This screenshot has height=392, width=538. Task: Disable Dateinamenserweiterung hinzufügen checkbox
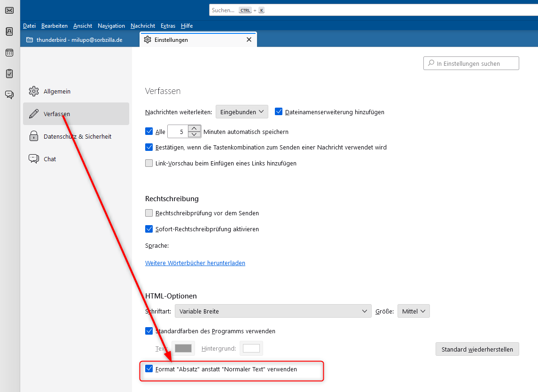tap(279, 112)
